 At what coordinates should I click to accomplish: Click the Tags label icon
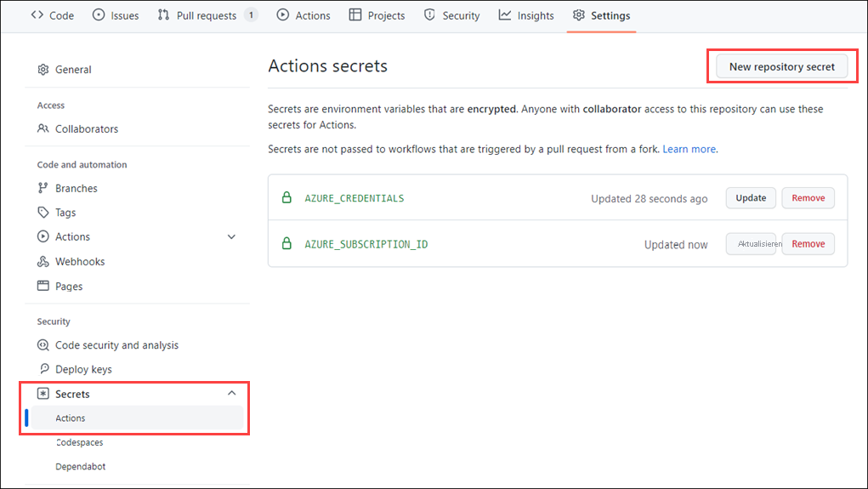43,212
